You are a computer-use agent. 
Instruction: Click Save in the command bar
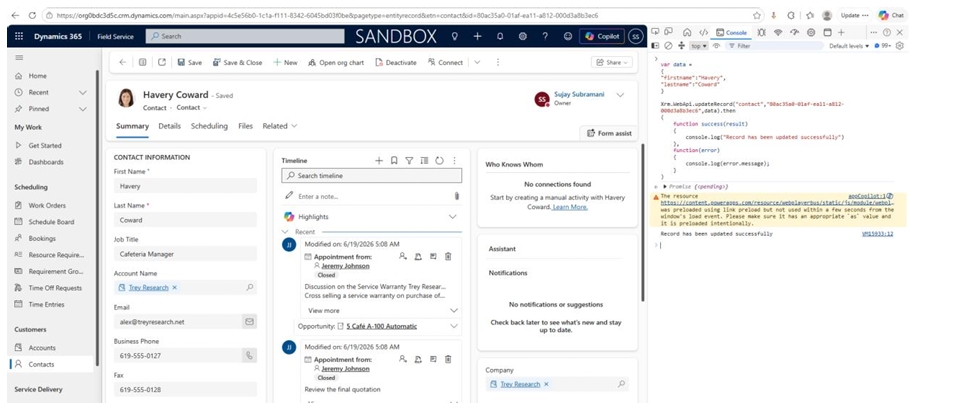click(x=189, y=62)
